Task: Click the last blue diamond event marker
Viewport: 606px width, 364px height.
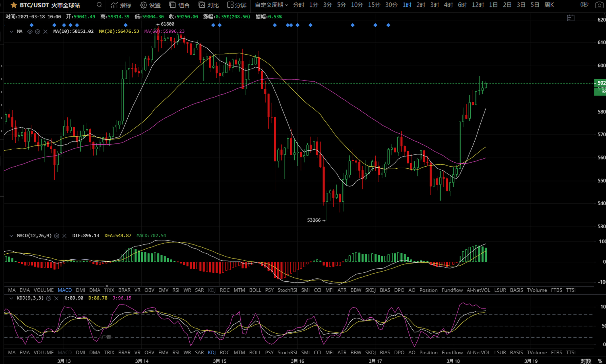Action: click(388, 25)
